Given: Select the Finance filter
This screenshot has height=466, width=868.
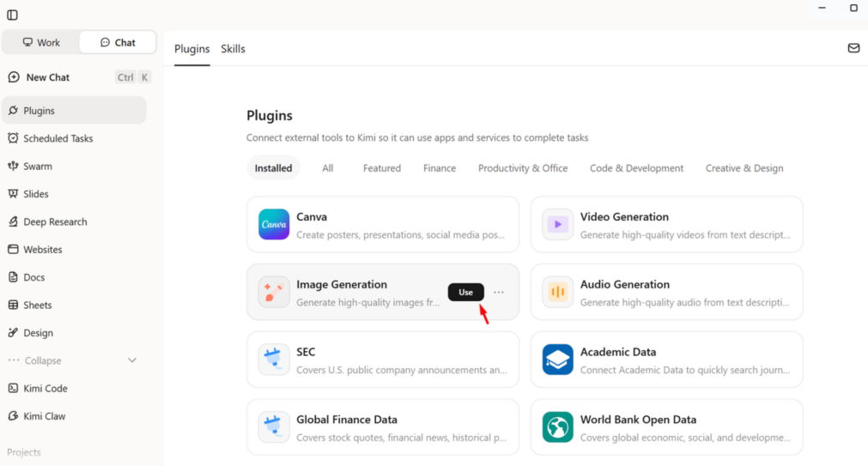Looking at the screenshot, I should [x=440, y=168].
